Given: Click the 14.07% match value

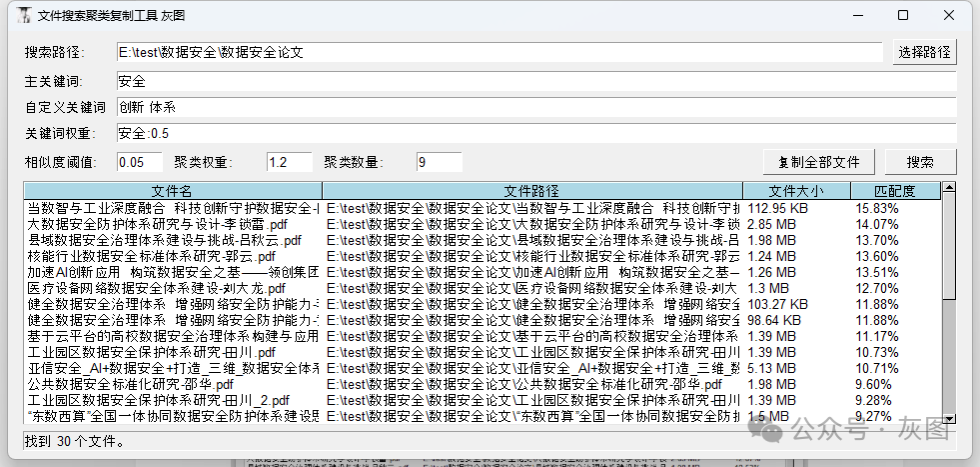Looking at the screenshot, I should [x=877, y=224].
